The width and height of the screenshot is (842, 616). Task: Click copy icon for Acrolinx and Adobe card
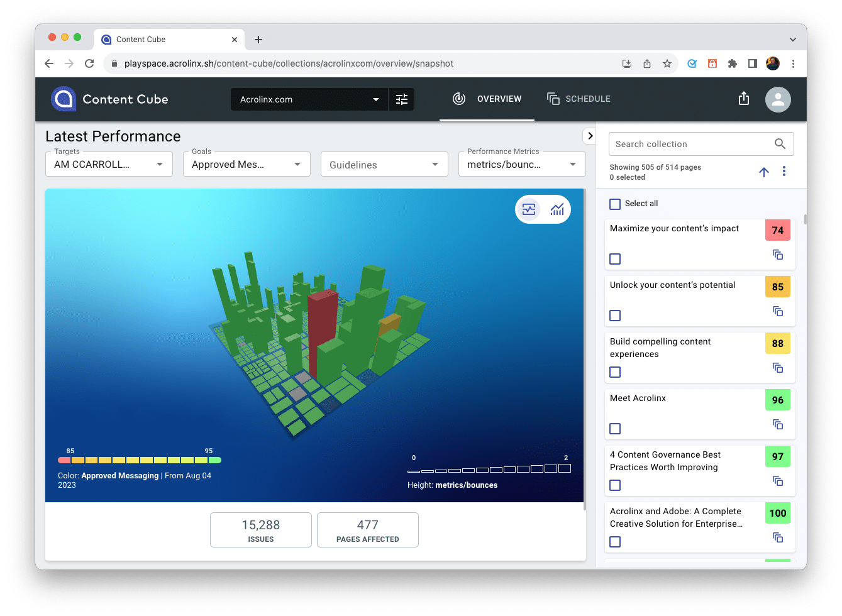coord(778,537)
